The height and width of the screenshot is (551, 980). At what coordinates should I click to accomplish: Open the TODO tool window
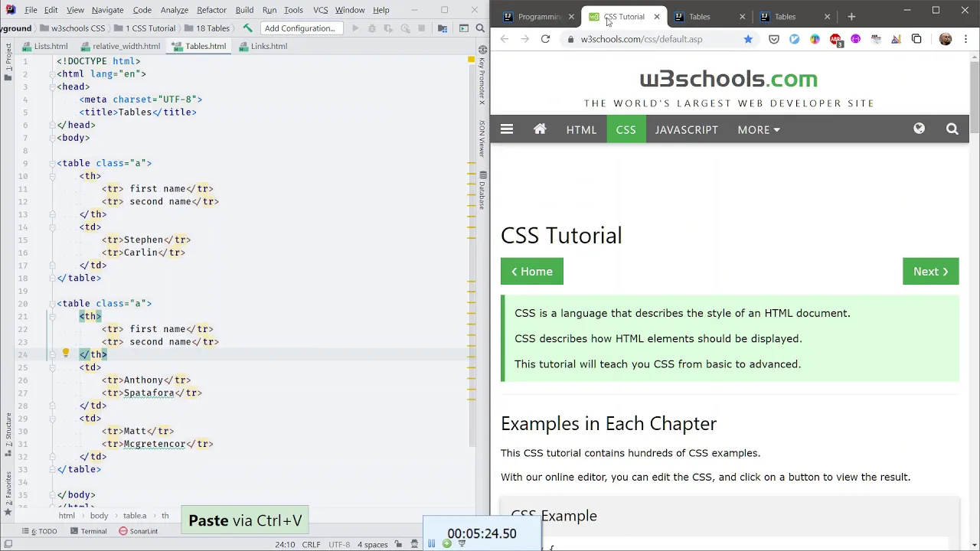pos(40,531)
